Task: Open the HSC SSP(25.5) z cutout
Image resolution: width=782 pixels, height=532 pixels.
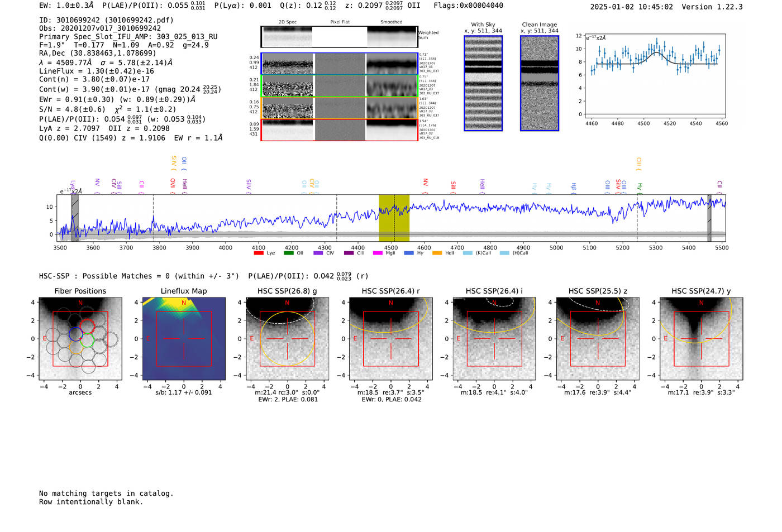Action: coord(598,338)
